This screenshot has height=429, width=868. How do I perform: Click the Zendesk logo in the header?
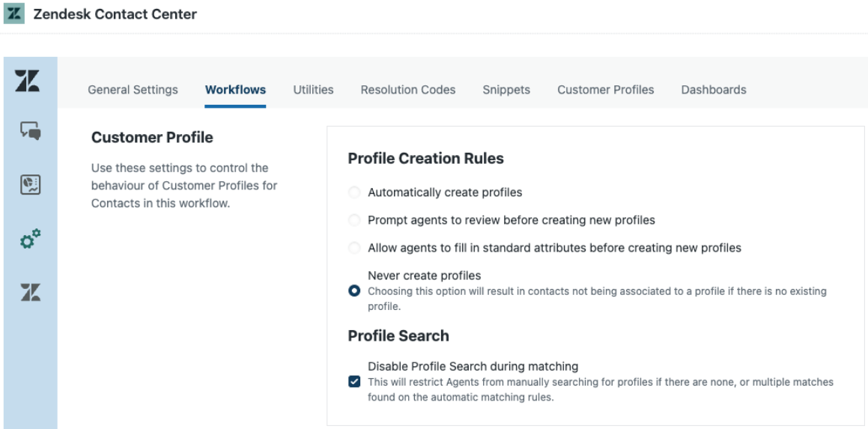click(13, 13)
